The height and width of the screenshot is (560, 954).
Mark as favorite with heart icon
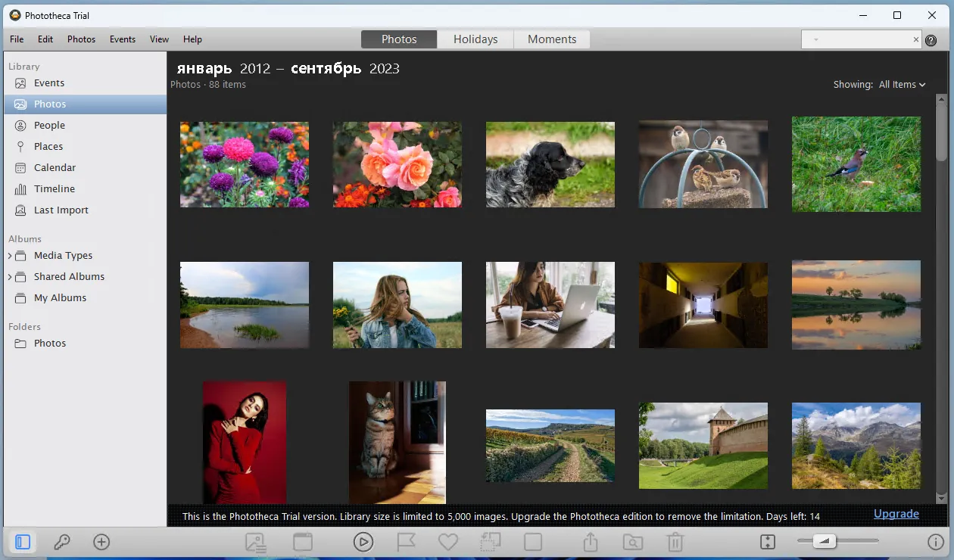[x=448, y=542]
